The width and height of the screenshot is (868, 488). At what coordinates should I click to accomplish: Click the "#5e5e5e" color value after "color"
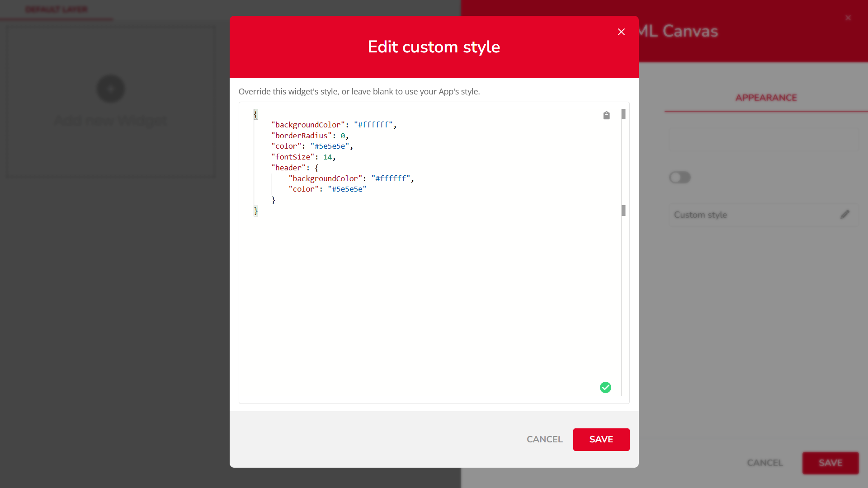click(x=330, y=146)
